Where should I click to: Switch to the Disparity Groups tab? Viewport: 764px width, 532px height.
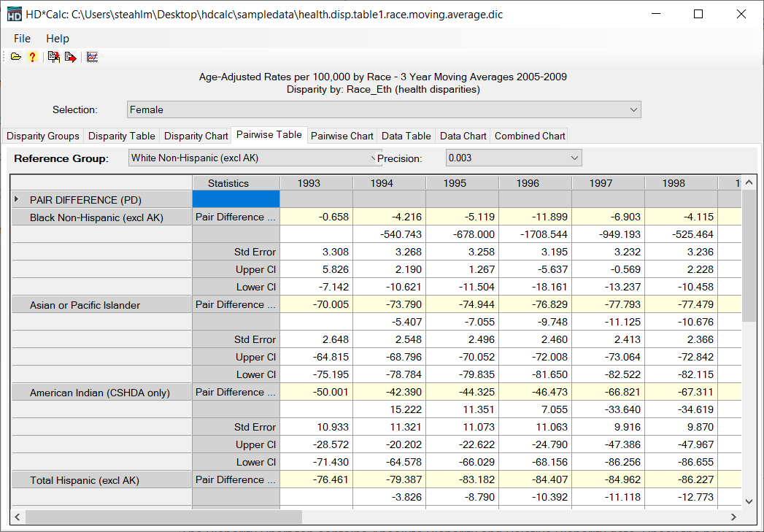coord(43,136)
